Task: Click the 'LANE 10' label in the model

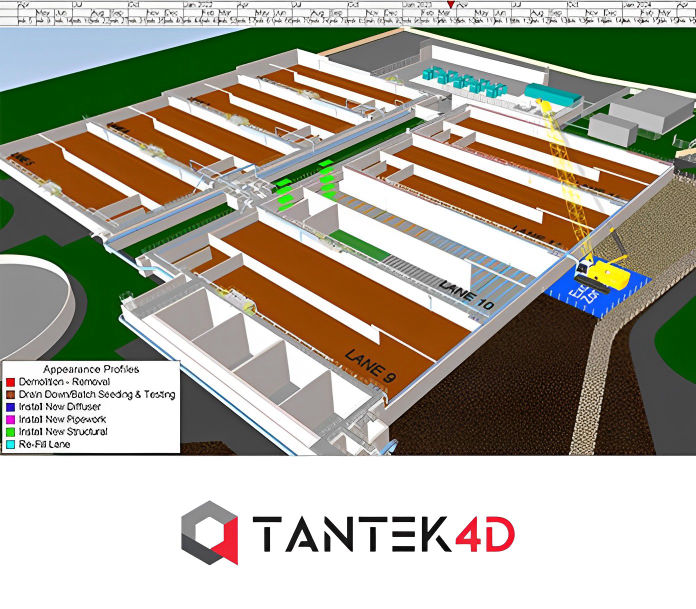Action: (x=466, y=295)
